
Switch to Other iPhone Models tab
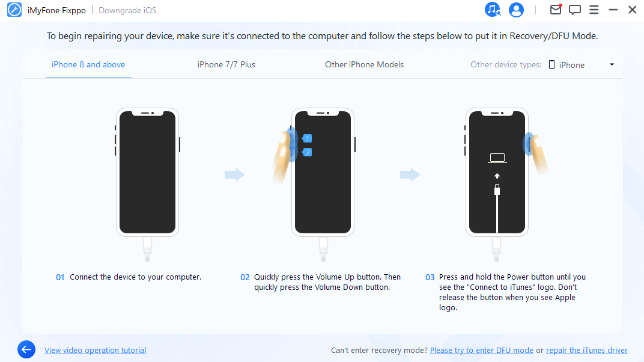364,65
